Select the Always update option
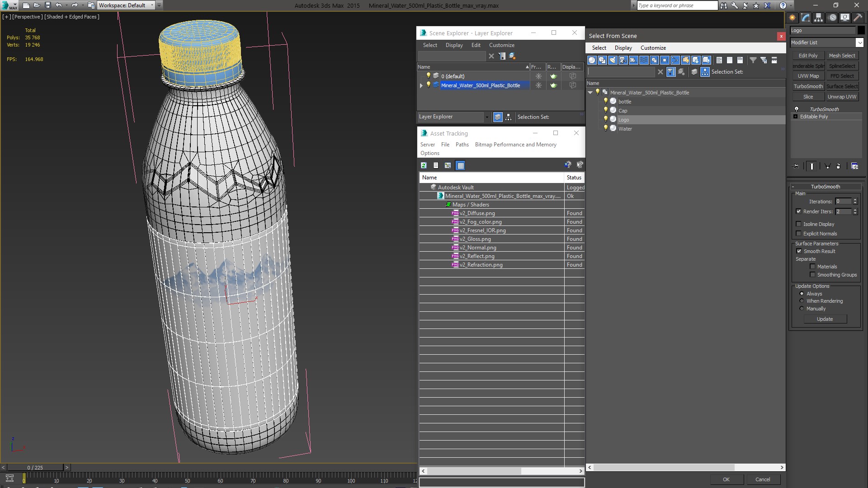 coord(802,294)
